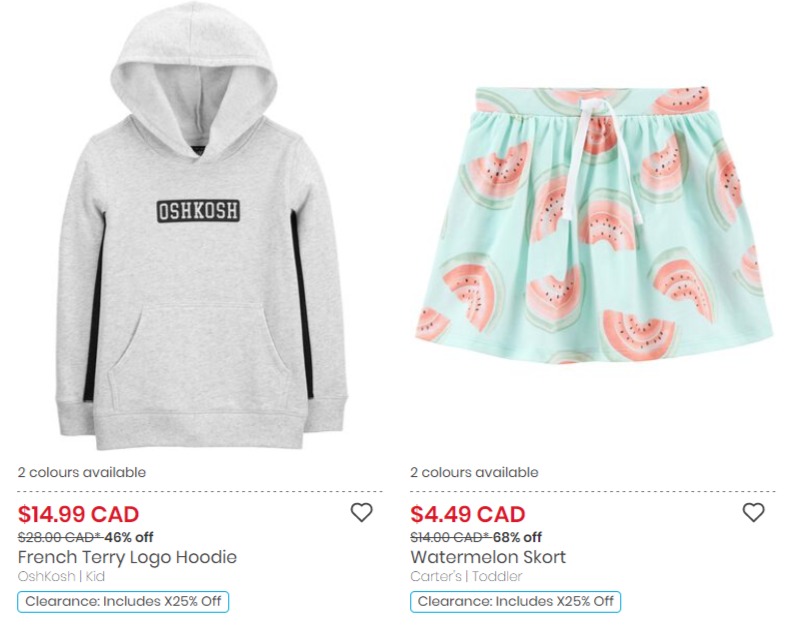Open the watermelon print skort product image
Viewport: 785px width, 630px height.
coord(595,224)
